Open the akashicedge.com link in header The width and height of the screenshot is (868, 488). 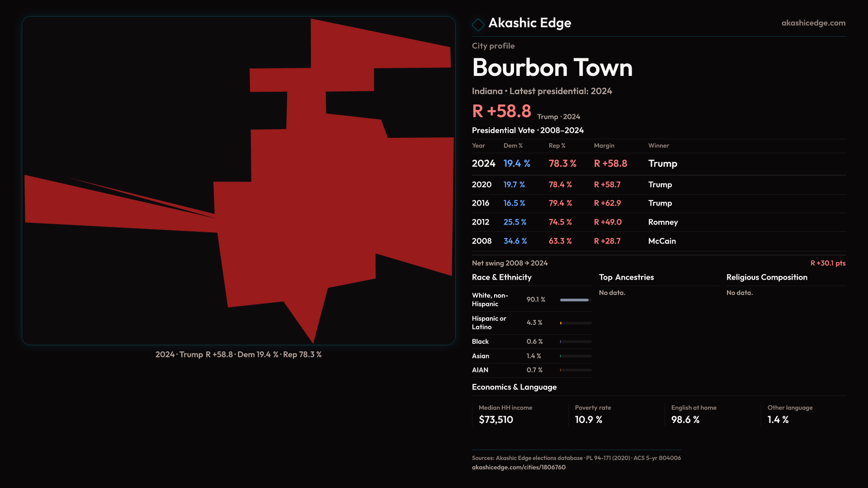pyautogui.click(x=813, y=23)
